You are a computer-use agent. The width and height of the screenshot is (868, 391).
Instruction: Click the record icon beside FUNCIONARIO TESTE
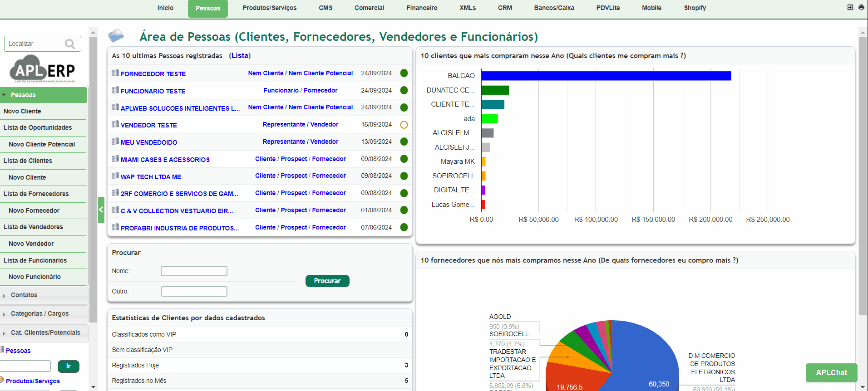coord(115,90)
